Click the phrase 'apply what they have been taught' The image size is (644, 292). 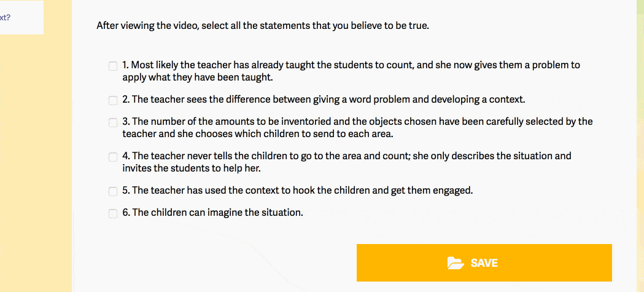pyautogui.click(x=196, y=77)
